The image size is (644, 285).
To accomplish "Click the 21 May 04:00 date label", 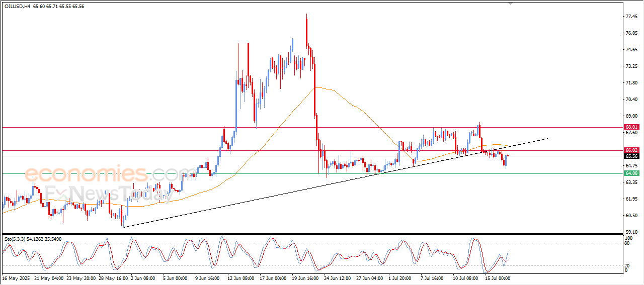I will [49, 278].
